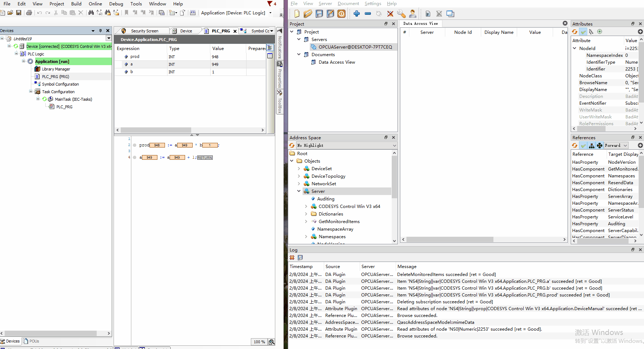Click the wrench server properties icon
This screenshot has height=349, width=644.
click(x=401, y=14)
